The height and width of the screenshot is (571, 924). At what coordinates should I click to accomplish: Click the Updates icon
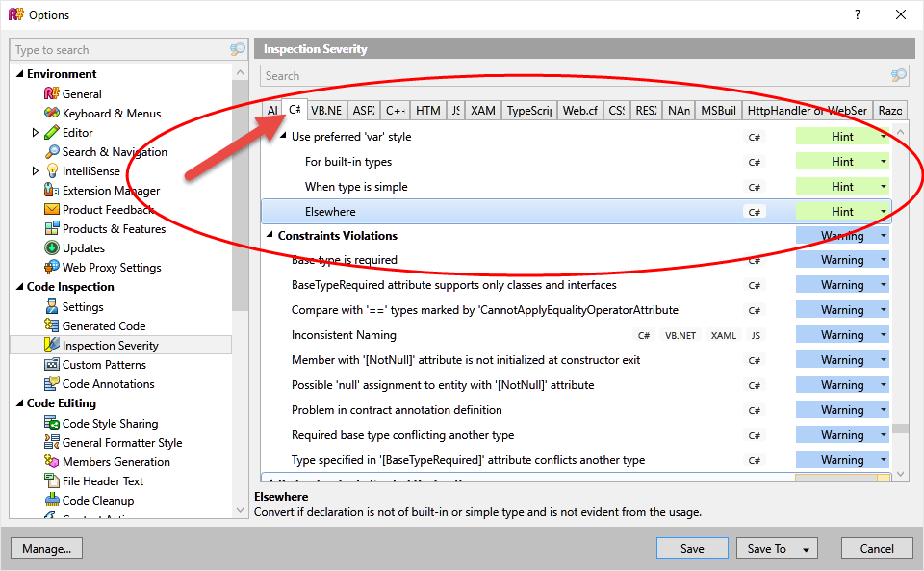pos(52,248)
